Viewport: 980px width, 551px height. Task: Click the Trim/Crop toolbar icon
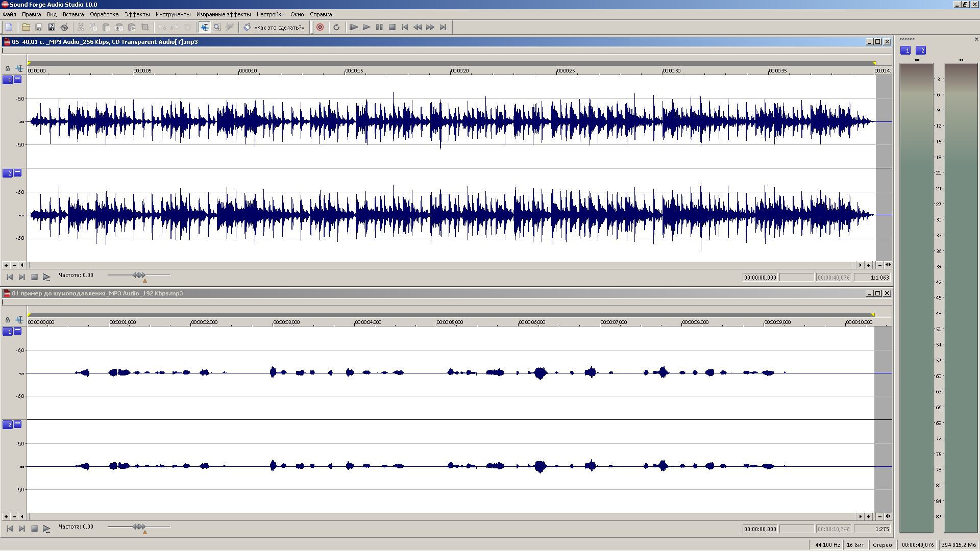145,27
